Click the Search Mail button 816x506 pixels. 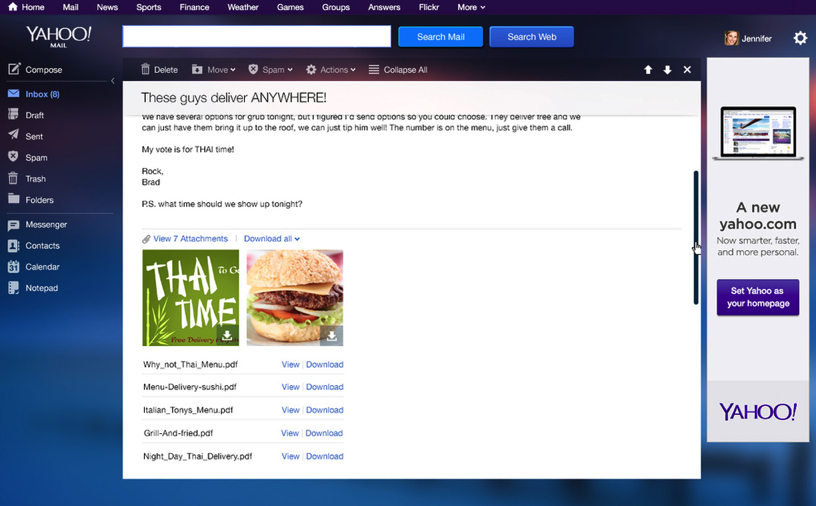[440, 37]
